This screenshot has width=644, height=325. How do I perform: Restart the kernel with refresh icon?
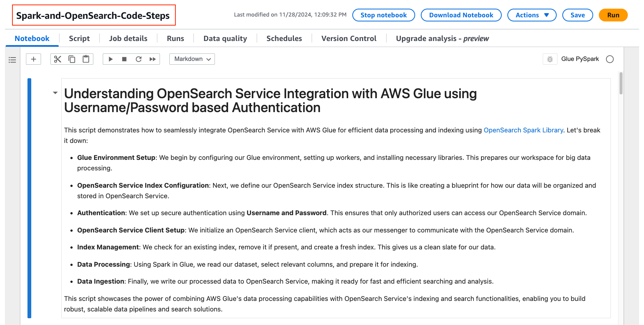[x=139, y=59]
